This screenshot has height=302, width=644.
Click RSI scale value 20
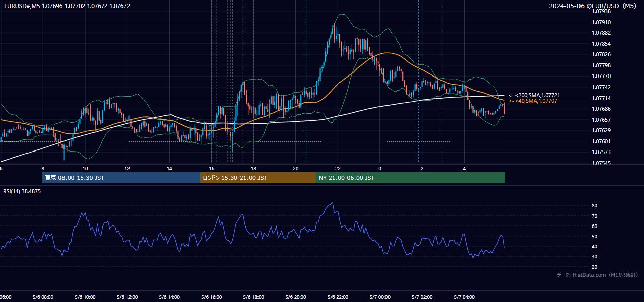pyautogui.click(x=594, y=267)
